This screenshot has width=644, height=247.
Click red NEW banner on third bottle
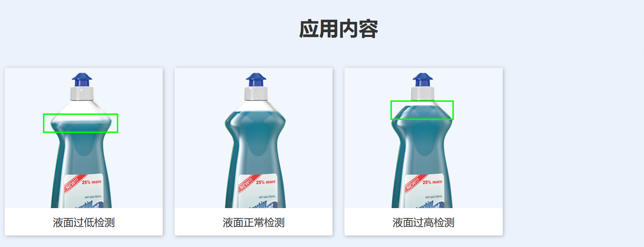coord(414,183)
